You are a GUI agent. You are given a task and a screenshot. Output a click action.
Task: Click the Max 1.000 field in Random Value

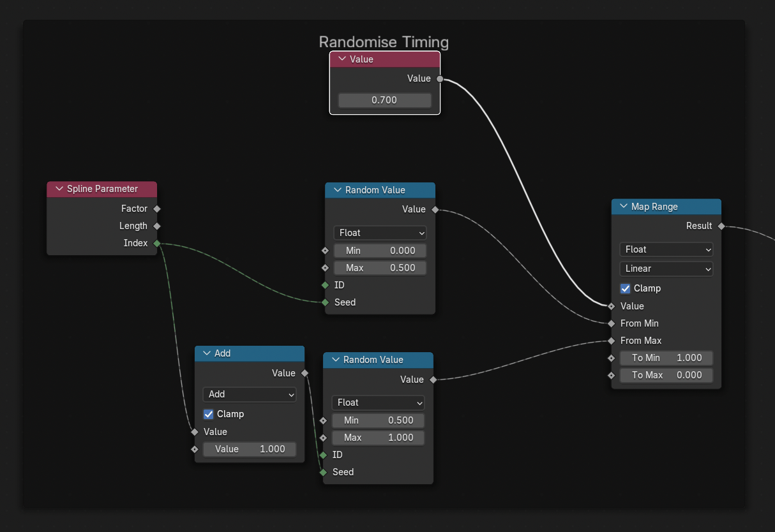pos(378,438)
